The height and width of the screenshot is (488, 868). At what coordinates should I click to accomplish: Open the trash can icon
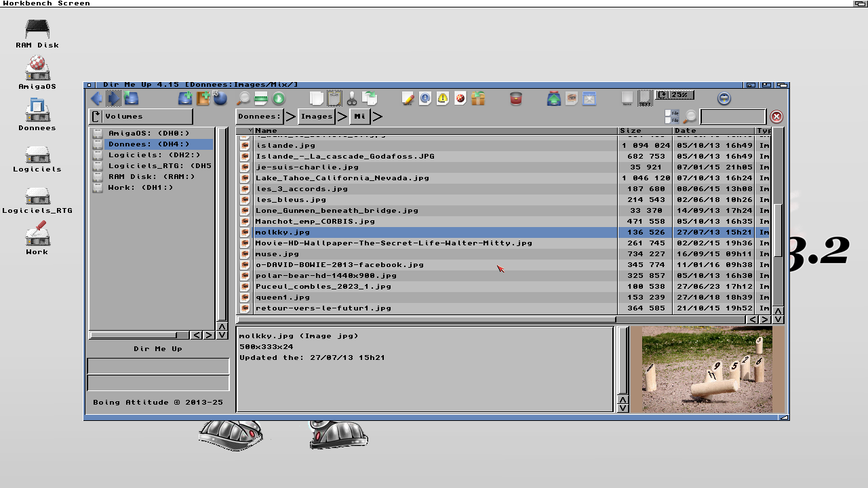(515, 98)
